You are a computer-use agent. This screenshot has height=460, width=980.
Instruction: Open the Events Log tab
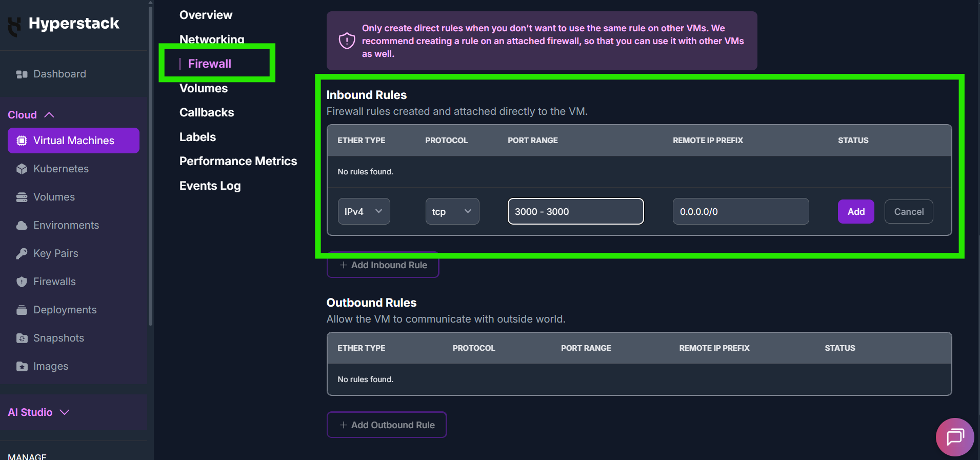210,186
